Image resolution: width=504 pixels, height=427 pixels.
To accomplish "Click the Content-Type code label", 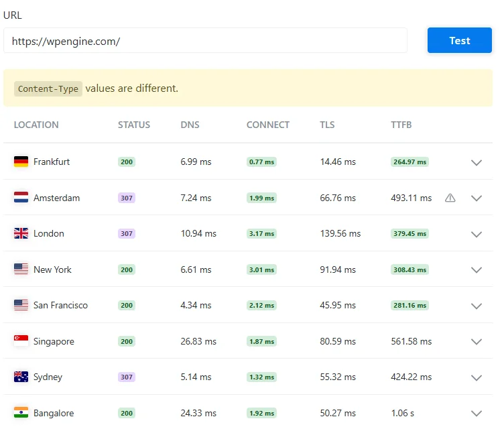I will 48,88.
